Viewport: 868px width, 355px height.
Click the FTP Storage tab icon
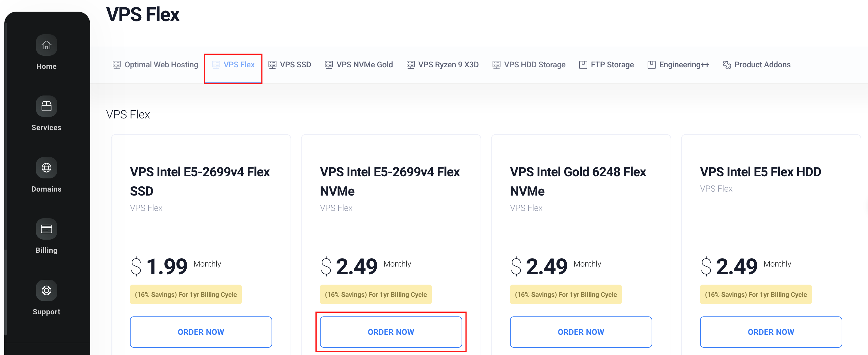click(583, 65)
